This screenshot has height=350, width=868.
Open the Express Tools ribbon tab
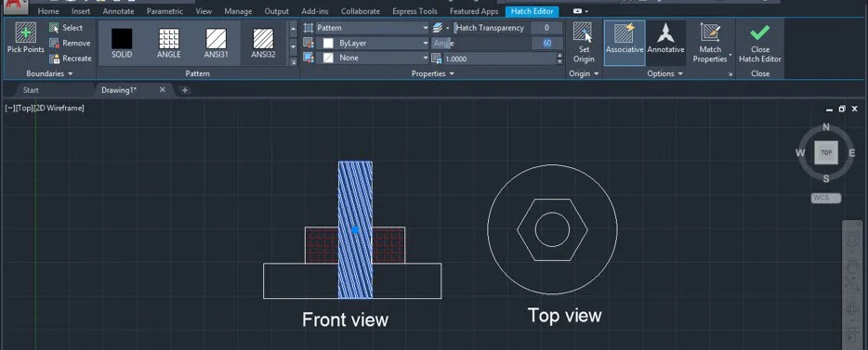414,11
